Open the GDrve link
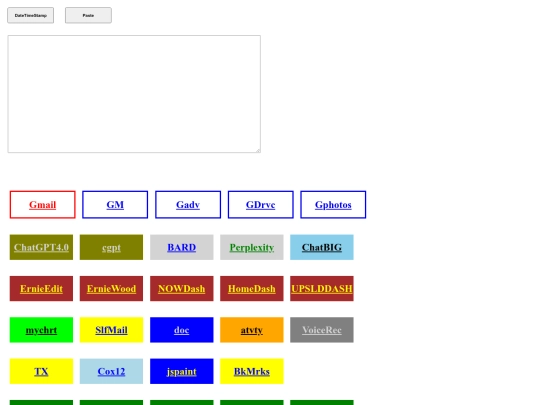The width and height of the screenshot is (540, 405). pyautogui.click(x=260, y=205)
